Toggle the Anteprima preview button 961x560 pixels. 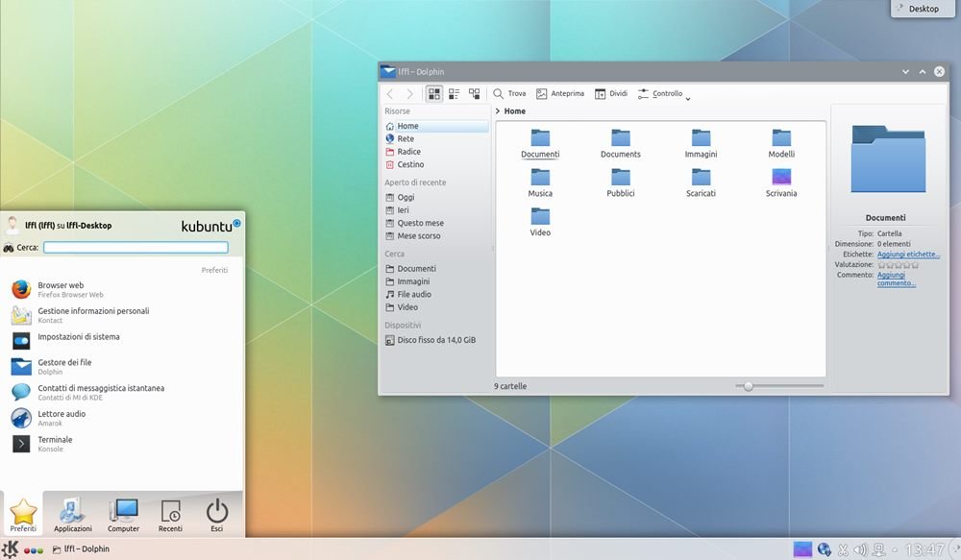[x=560, y=94]
